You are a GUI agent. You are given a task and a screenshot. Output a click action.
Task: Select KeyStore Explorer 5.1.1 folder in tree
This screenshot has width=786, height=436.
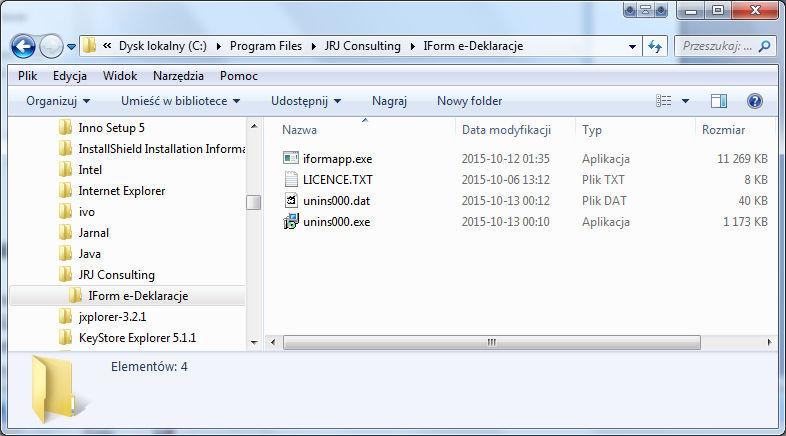point(137,338)
